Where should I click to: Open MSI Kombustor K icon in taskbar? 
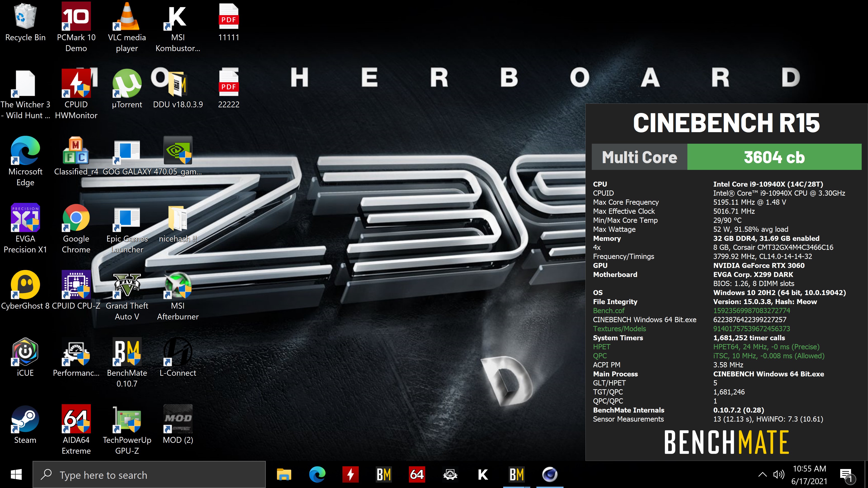pos(483,474)
